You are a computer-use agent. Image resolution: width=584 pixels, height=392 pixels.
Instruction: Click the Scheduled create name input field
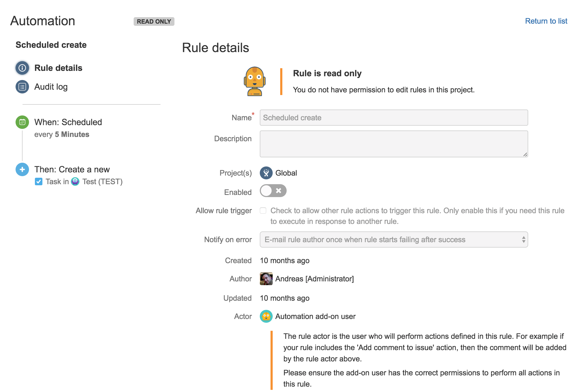tap(393, 117)
